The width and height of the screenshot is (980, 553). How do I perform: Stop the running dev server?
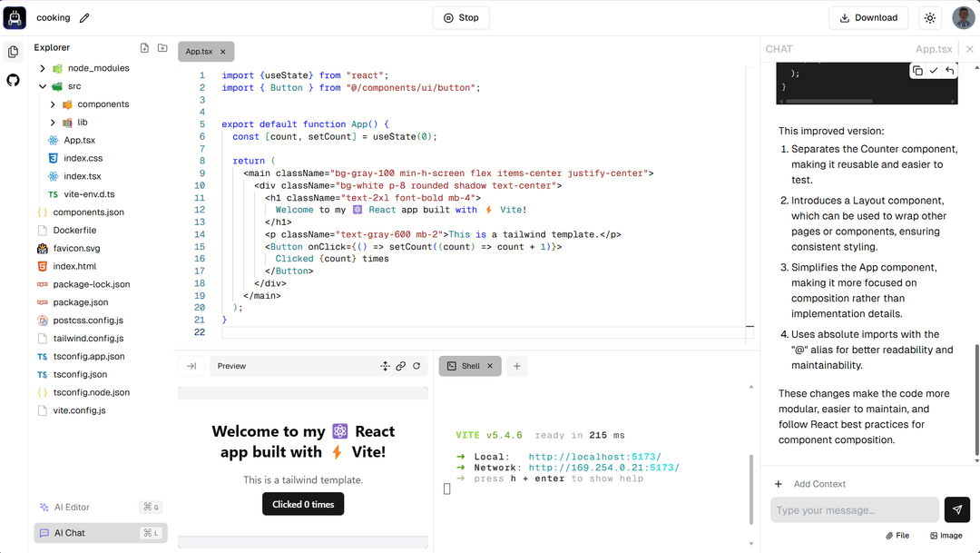tap(460, 17)
